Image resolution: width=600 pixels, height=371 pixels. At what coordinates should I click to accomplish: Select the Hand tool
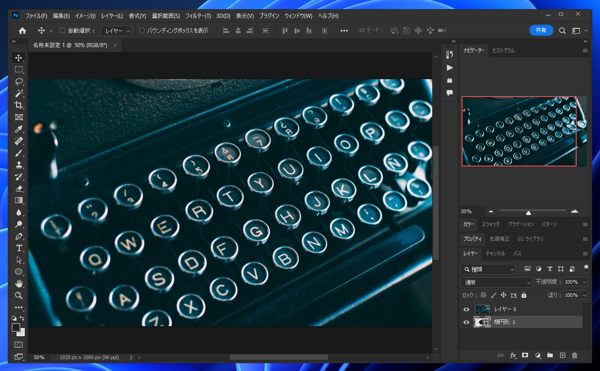point(18,284)
